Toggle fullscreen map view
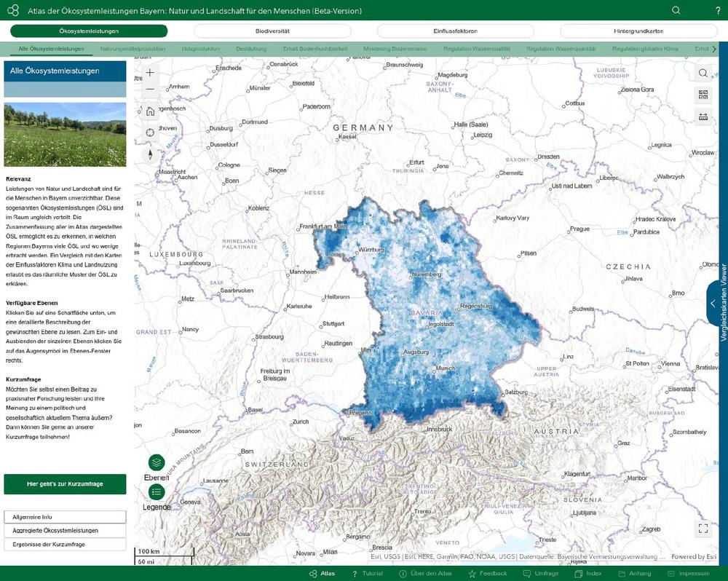This screenshot has width=728, height=581. click(x=703, y=529)
